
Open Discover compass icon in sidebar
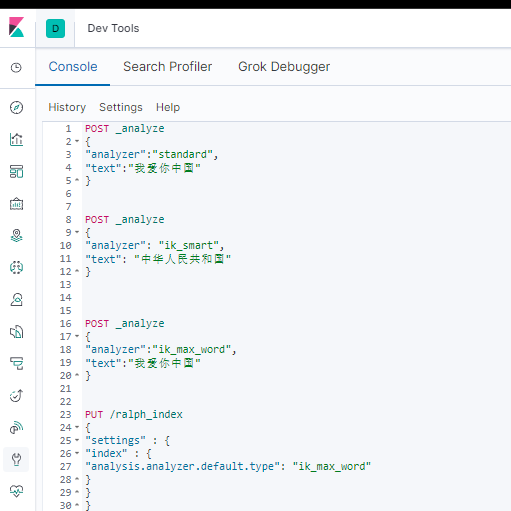coord(16,107)
